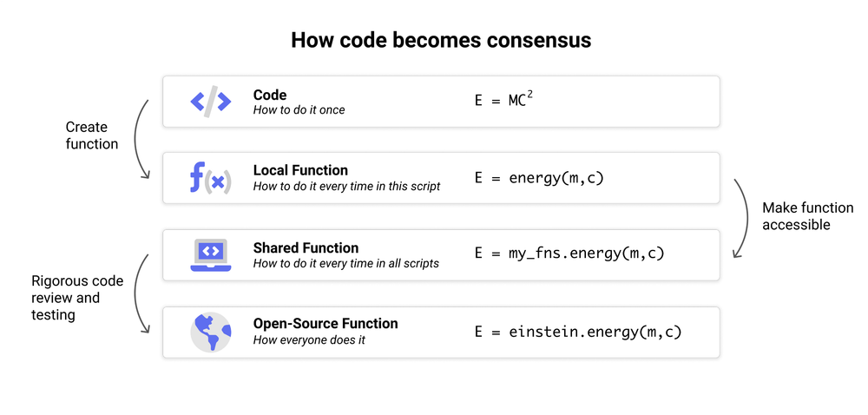The image size is (868, 415).
Task: Click the my_fns.energy(m,c) code snippet
Action: coord(569,254)
